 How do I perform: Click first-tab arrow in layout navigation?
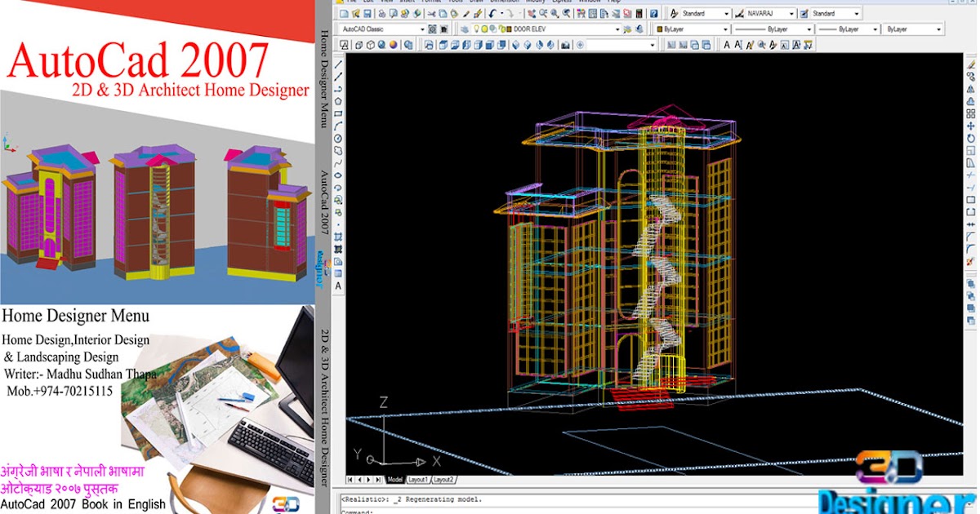350,480
